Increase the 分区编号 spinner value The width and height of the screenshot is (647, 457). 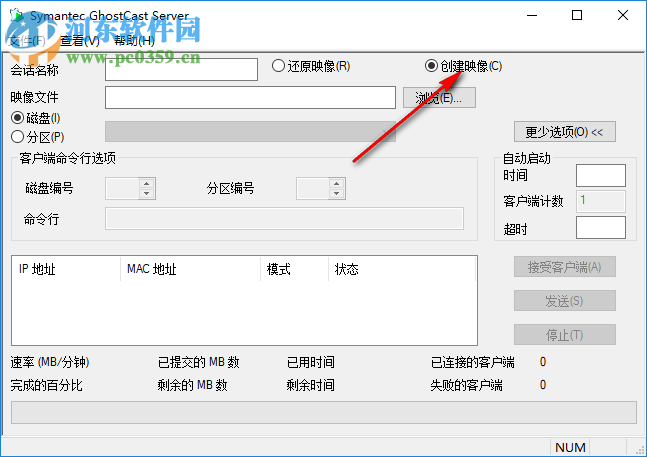click(x=337, y=183)
